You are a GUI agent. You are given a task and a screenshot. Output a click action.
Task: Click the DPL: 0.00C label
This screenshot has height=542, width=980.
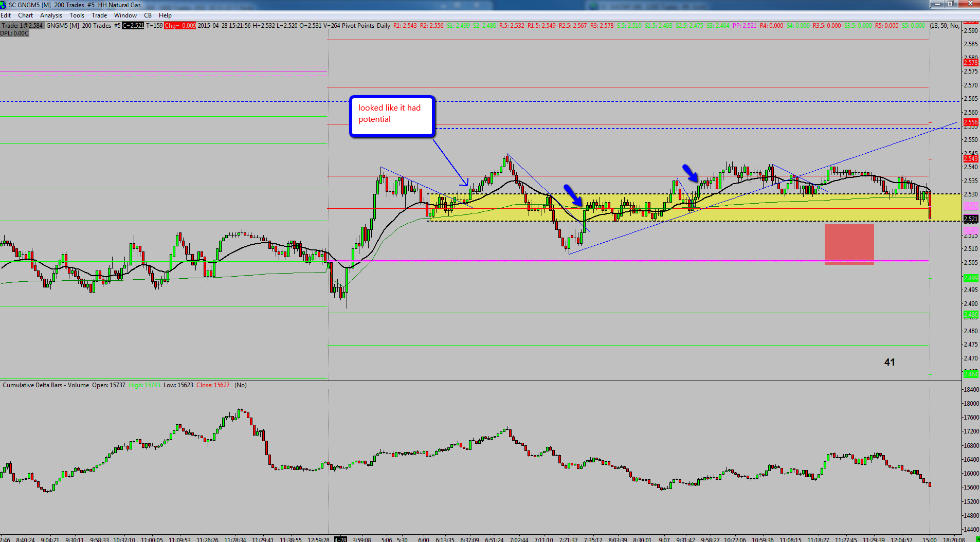coord(14,33)
